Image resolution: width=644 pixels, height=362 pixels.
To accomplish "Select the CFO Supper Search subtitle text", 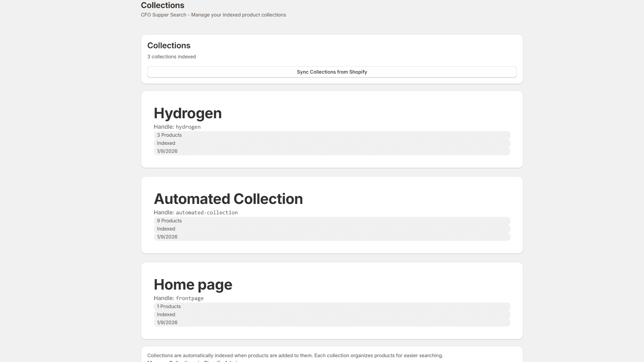I will coord(213,15).
